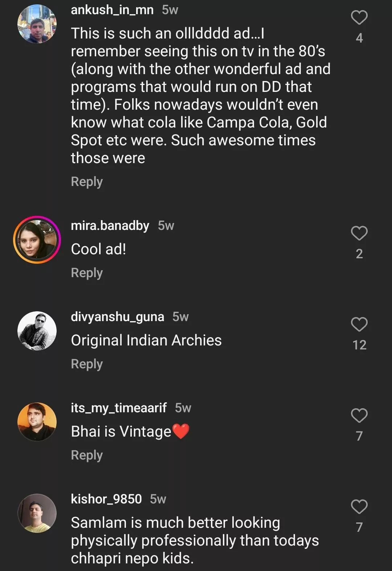This screenshot has height=571, width=392.
Task: Reply to mira.banadby's comment
Action: pos(87,273)
